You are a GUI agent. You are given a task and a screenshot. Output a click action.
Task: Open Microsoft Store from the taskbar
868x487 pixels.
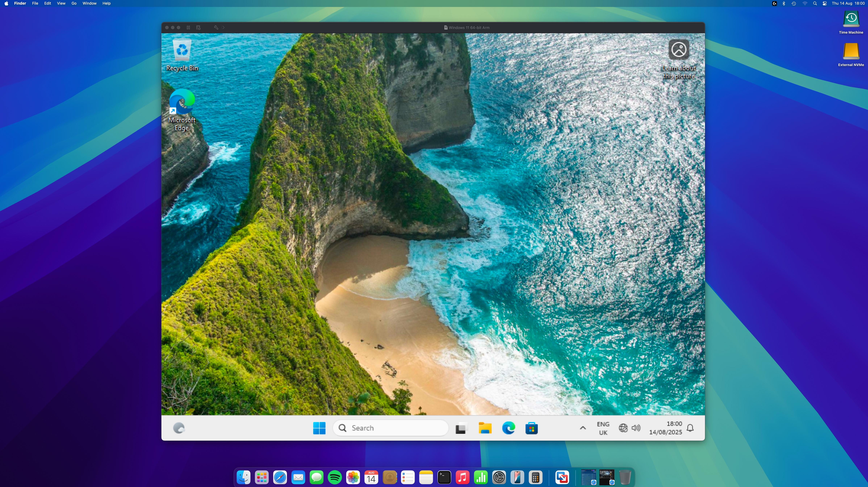(x=531, y=428)
